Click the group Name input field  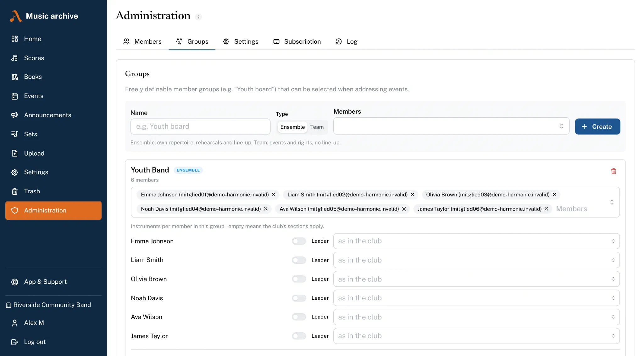click(x=200, y=127)
